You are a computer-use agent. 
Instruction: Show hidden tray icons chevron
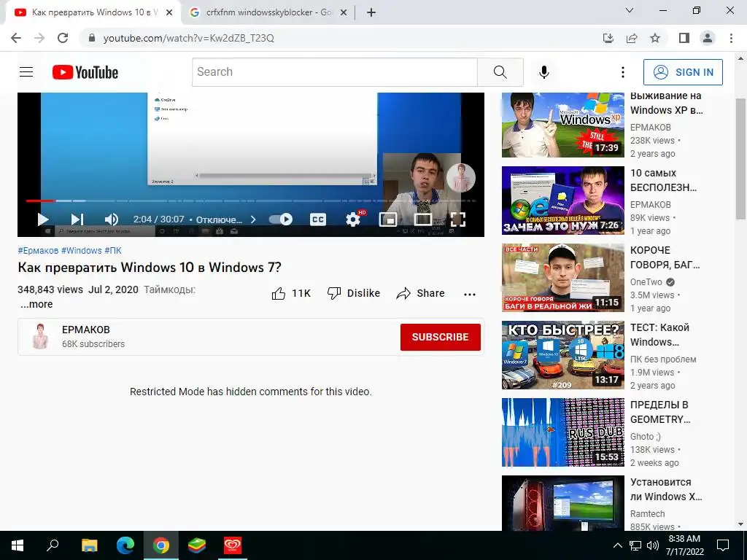pyautogui.click(x=617, y=545)
